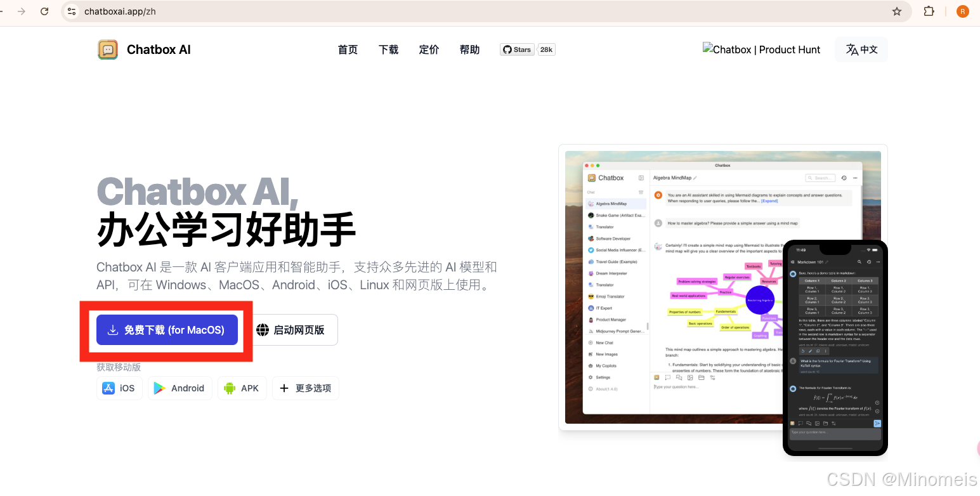Click 免费下载 (for MacOS) button

tap(167, 330)
